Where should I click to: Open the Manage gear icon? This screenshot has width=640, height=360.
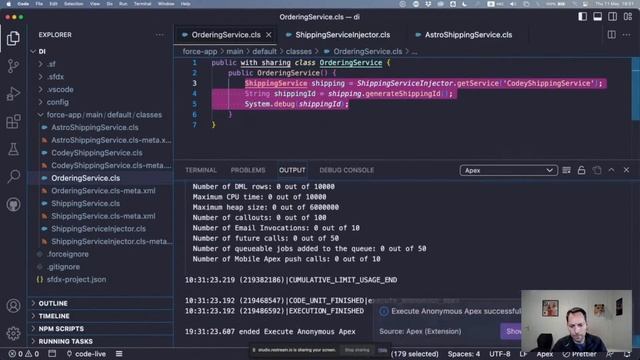click(x=13, y=333)
